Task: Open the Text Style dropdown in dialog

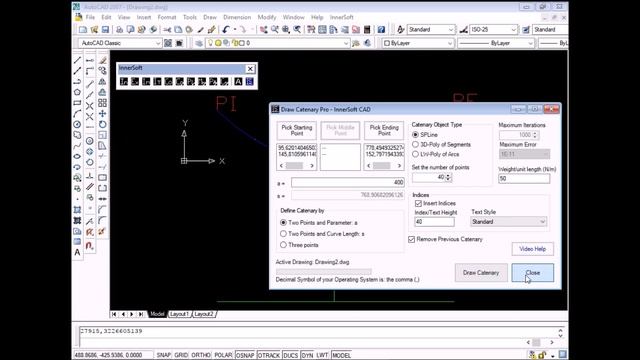Action: 508,222
